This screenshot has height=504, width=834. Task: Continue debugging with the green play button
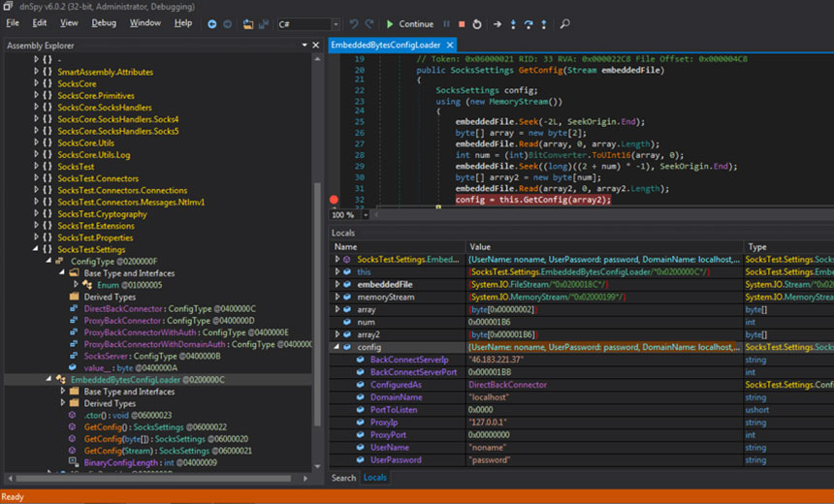coord(410,24)
